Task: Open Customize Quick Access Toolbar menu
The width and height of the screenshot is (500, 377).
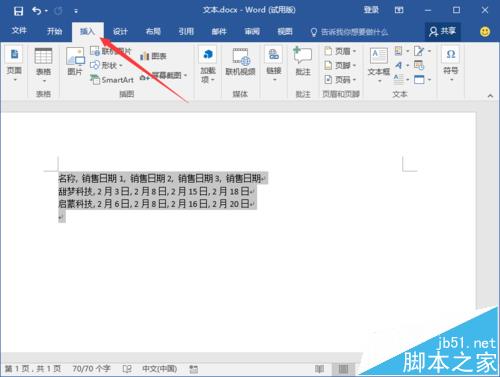Action: 76,11
